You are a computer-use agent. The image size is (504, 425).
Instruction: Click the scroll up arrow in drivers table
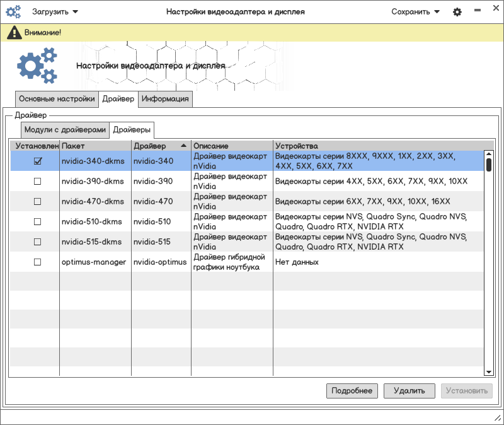pos(488,154)
